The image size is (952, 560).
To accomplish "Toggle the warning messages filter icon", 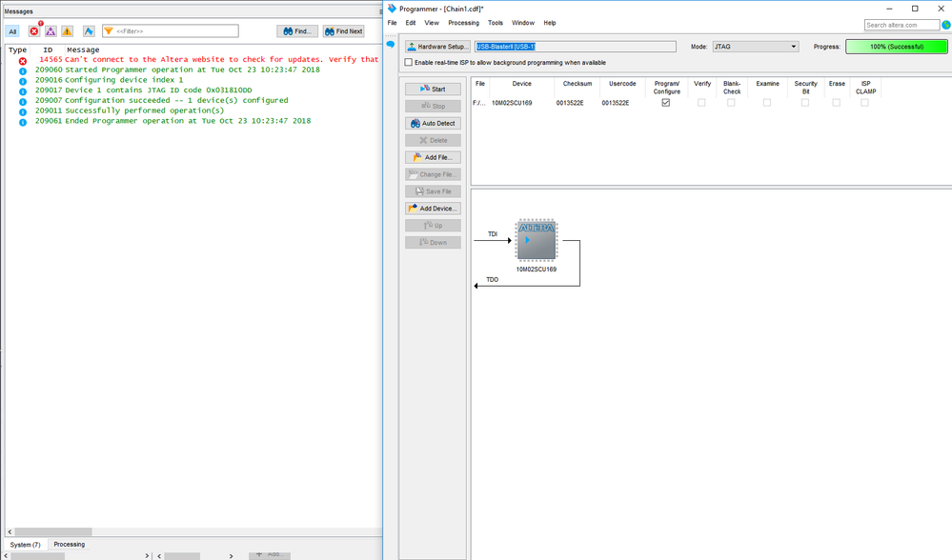I will pyautogui.click(x=68, y=30).
